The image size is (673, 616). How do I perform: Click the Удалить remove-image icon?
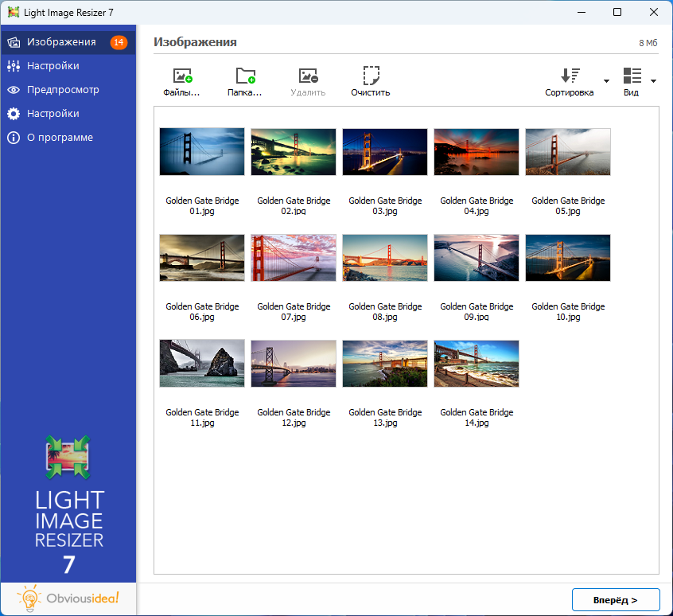308,76
